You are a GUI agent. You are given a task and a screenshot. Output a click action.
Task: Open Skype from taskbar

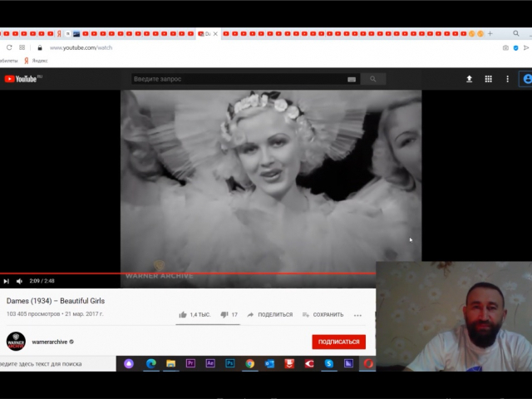click(x=329, y=364)
